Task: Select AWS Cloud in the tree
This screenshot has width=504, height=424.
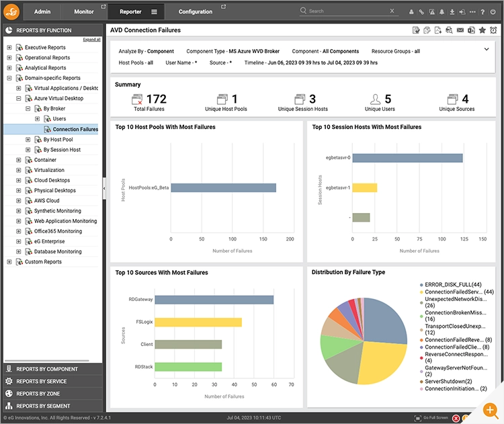Action: pyautogui.click(x=46, y=201)
